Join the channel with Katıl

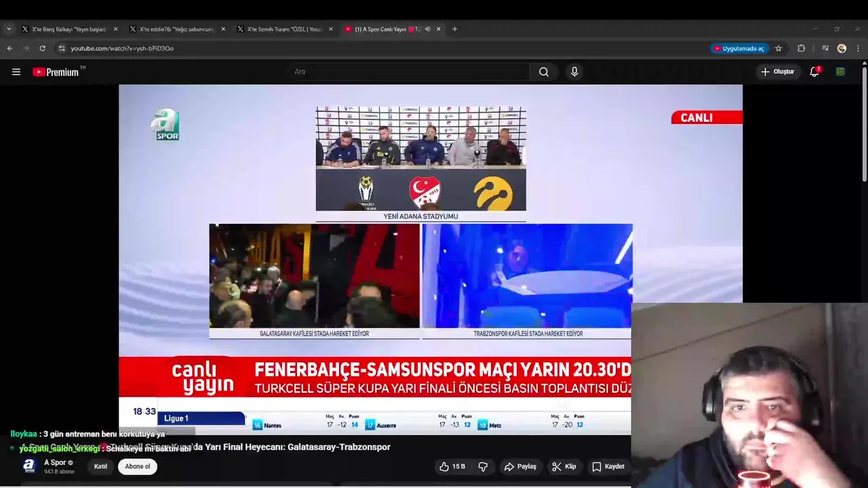click(100, 466)
